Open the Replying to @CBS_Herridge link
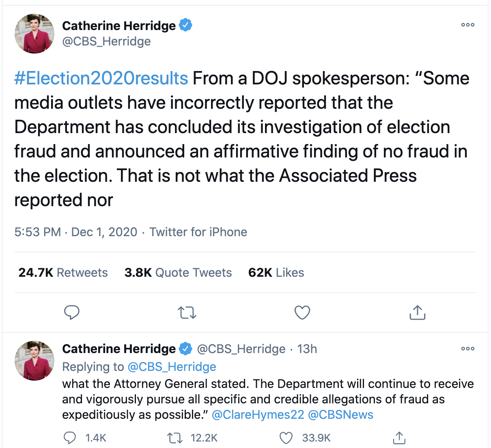The height and width of the screenshot is (448, 491). [x=172, y=367]
